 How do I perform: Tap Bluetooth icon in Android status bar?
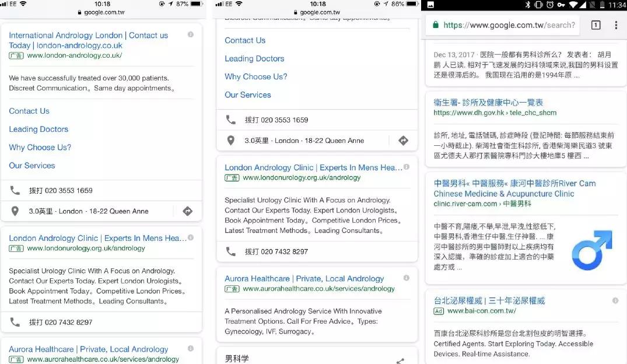(528, 5)
